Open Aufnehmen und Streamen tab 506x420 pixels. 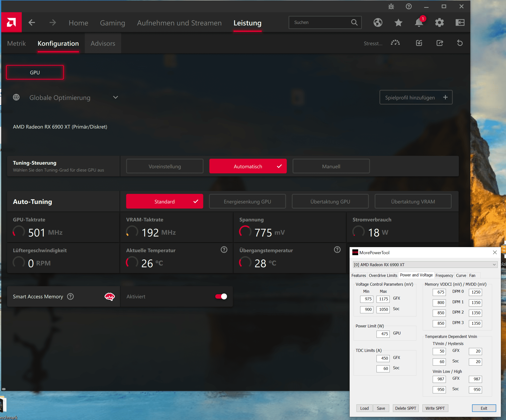179,23
